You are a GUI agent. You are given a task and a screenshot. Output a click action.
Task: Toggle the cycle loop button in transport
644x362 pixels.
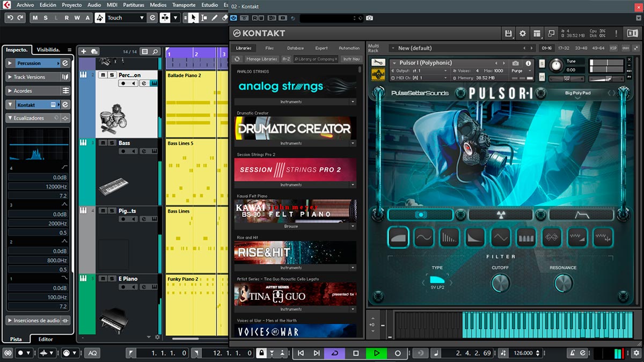click(335, 353)
